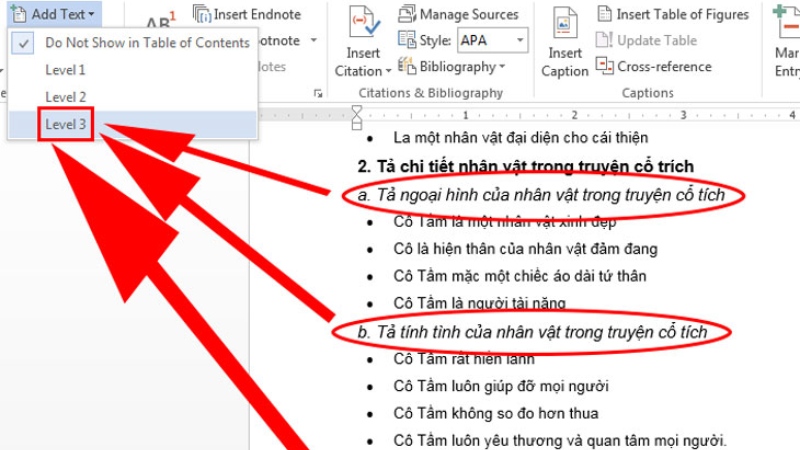800x450 pixels.
Task: Open the citation Style APA combo box
Action: [493, 41]
